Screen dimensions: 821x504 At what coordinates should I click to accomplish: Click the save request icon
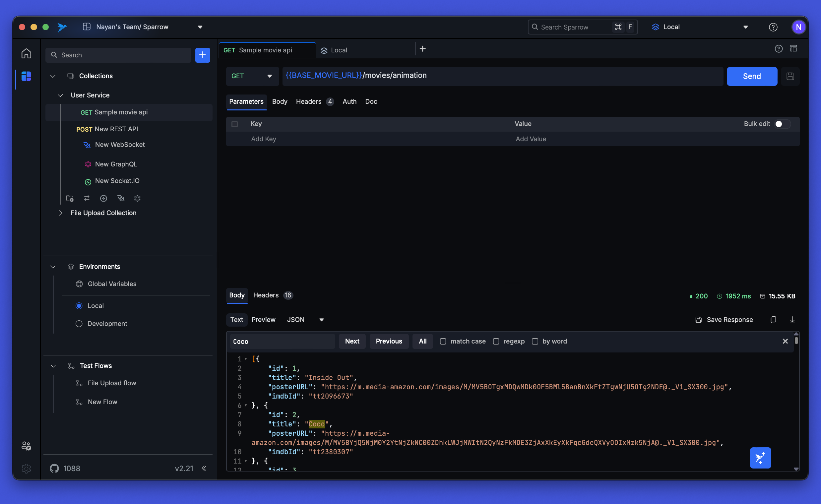pos(790,76)
